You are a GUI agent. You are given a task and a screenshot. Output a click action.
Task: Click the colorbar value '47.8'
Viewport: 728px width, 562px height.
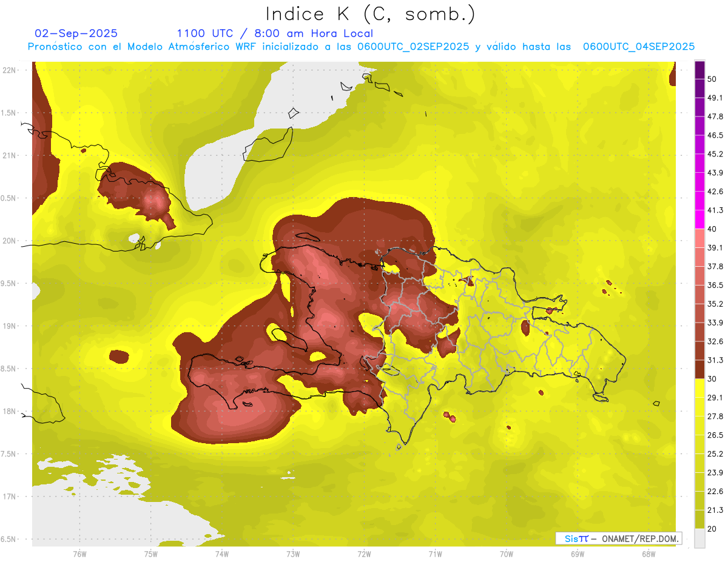(715, 116)
